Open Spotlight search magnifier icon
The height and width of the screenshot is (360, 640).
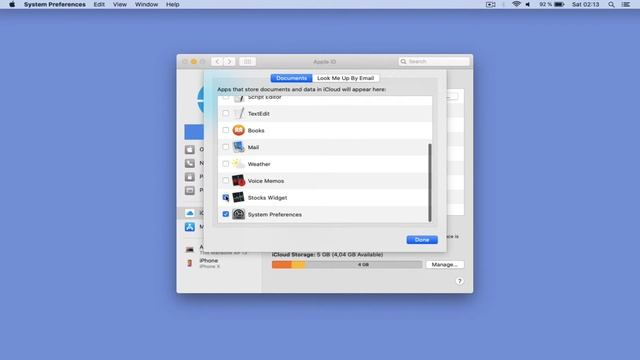point(611,4)
